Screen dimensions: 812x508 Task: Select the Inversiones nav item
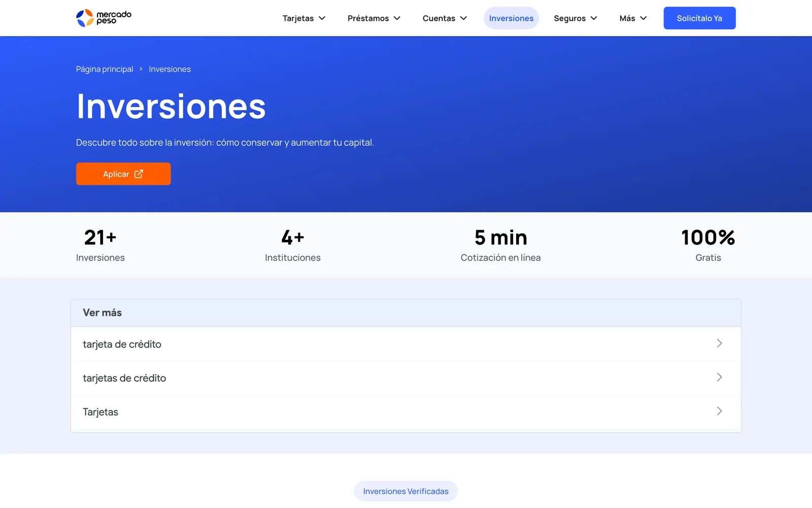click(511, 18)
